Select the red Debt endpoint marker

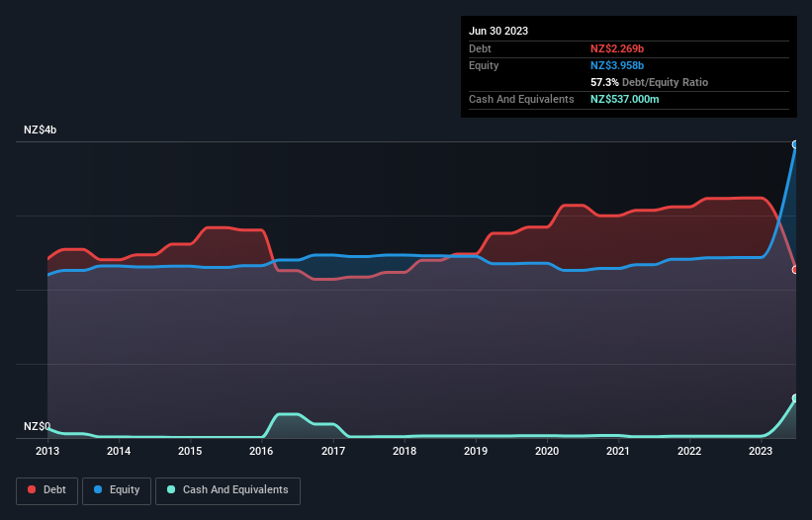(x=795, y=270)
